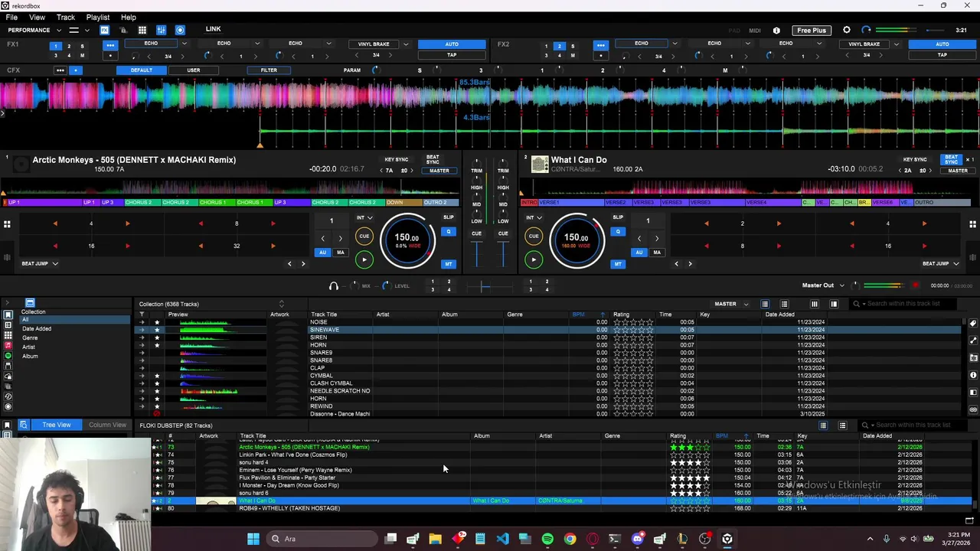Click the headphones cue icon

pos(333,285)
